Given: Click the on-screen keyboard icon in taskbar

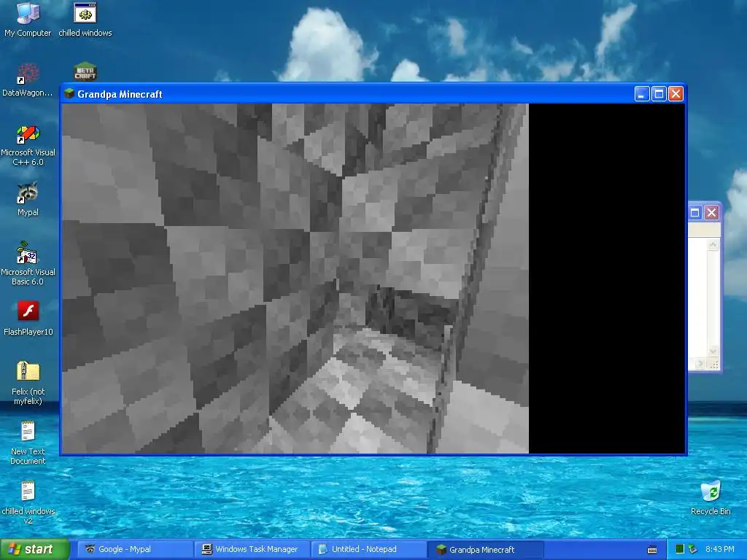Looking at the screenshot, I should coord(652,550).
